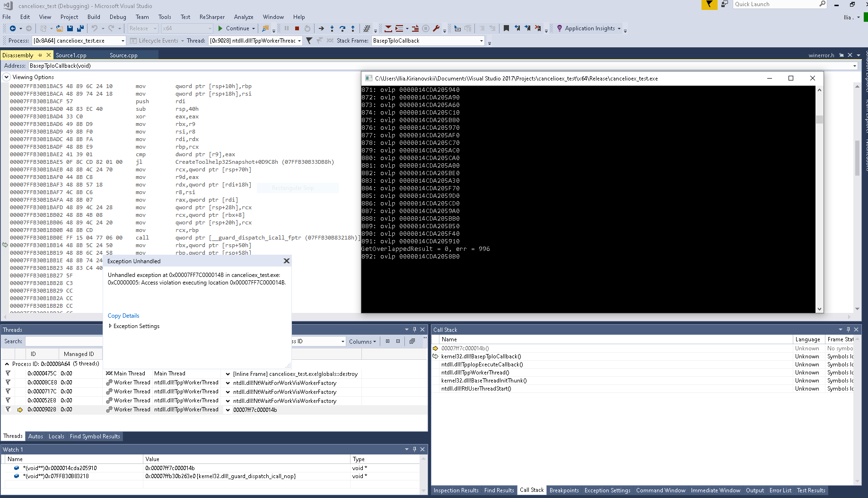
Task: Click the Break All pause icon
Action: click(x=287, y=28)
